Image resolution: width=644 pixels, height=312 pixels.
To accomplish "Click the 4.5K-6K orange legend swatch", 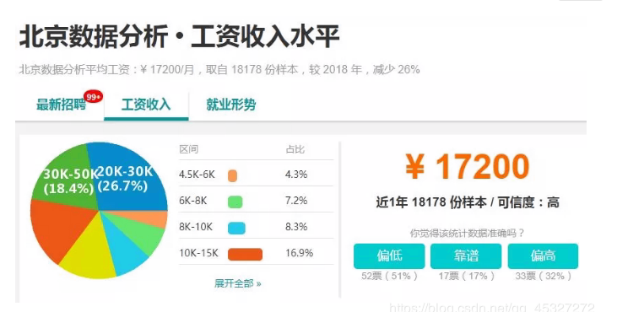I will coord(232,175).
